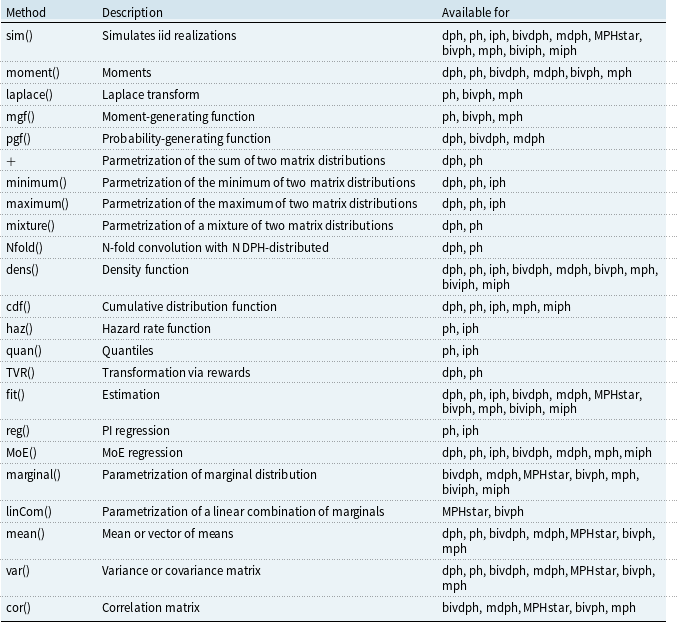Click the Density function description
678x622 pixels.
click(145, 270)
